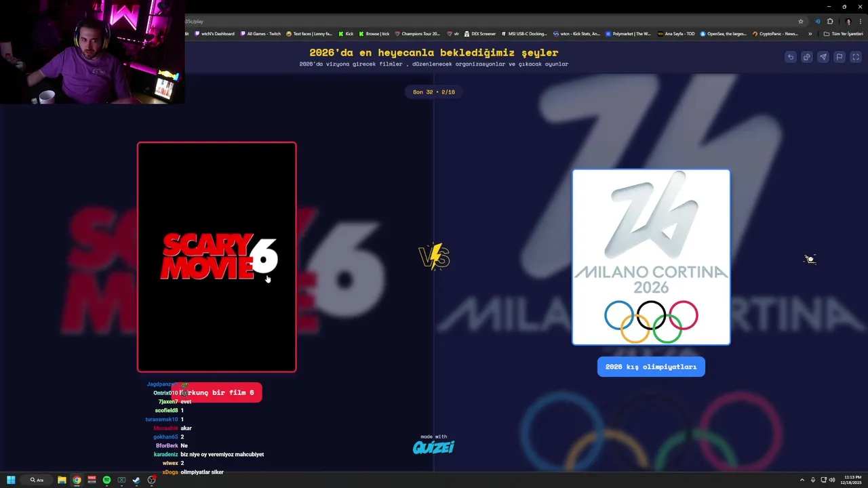
Task: Open the 'vlr' bookmark
Action: click(453, 33)
